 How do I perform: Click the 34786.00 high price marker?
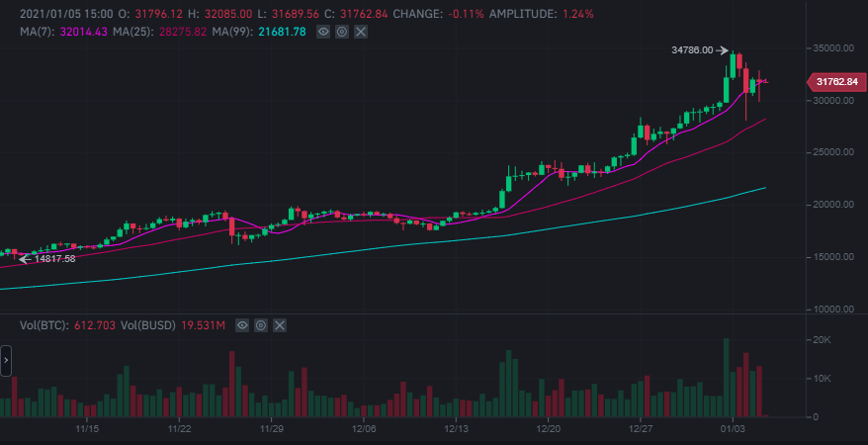point(692,50)
